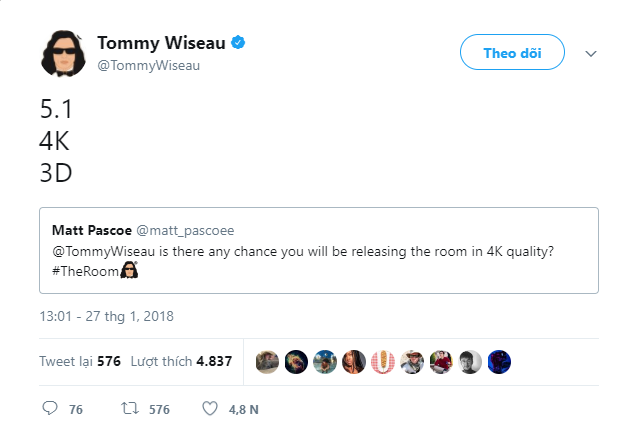Open the quoted tweet text box

point(319,251)
